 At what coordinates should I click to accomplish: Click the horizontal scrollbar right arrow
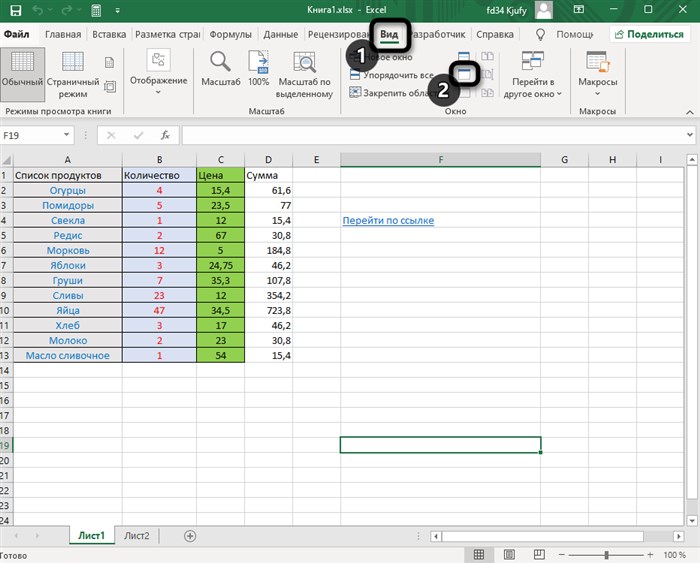coord(679,536)
